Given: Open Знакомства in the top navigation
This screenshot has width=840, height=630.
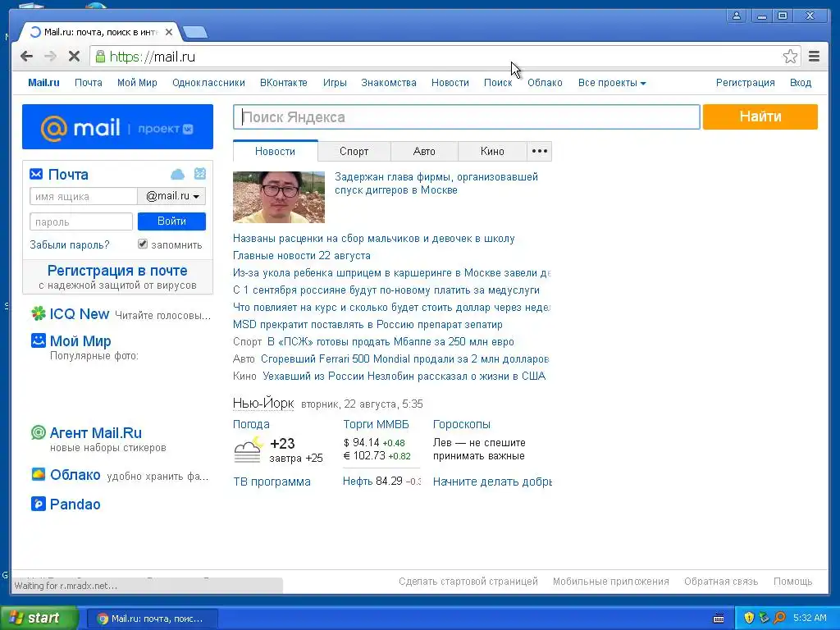Looking at the screenshot, I should (388, 83).
